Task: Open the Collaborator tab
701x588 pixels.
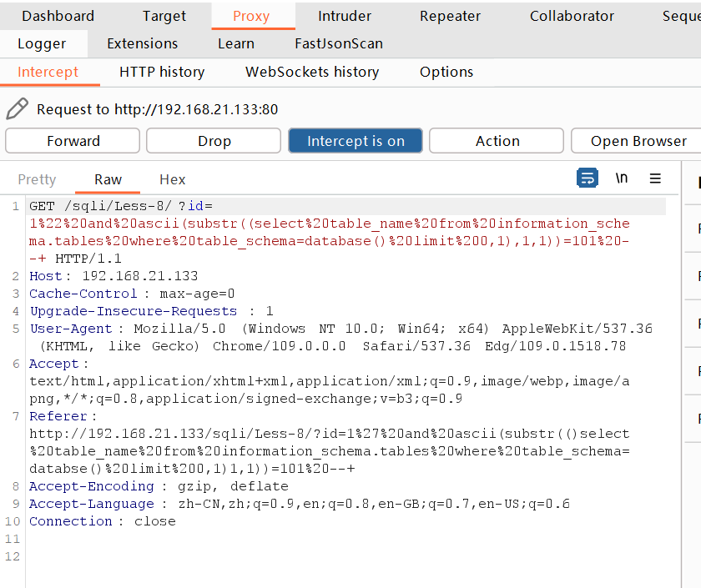Action: tap(572, 16)
